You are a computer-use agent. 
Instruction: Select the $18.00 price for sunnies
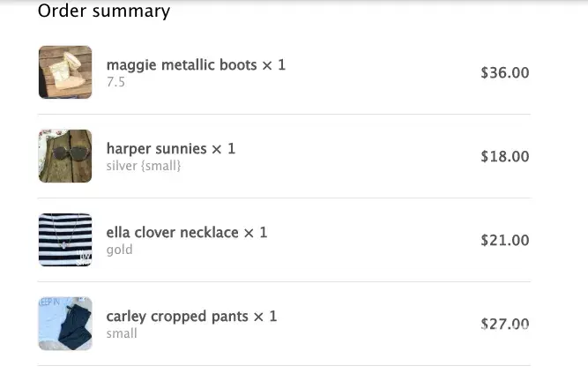[504, 157]
